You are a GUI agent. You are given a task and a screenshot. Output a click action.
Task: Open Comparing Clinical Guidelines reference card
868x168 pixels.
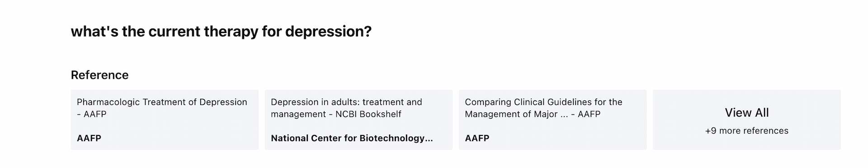552,120
